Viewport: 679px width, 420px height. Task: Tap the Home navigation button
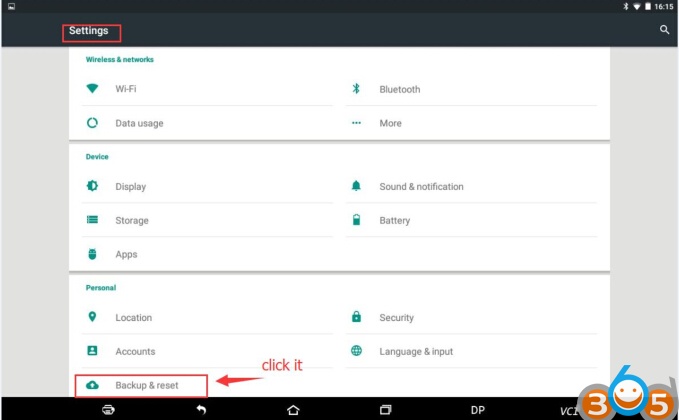(293, 410)
